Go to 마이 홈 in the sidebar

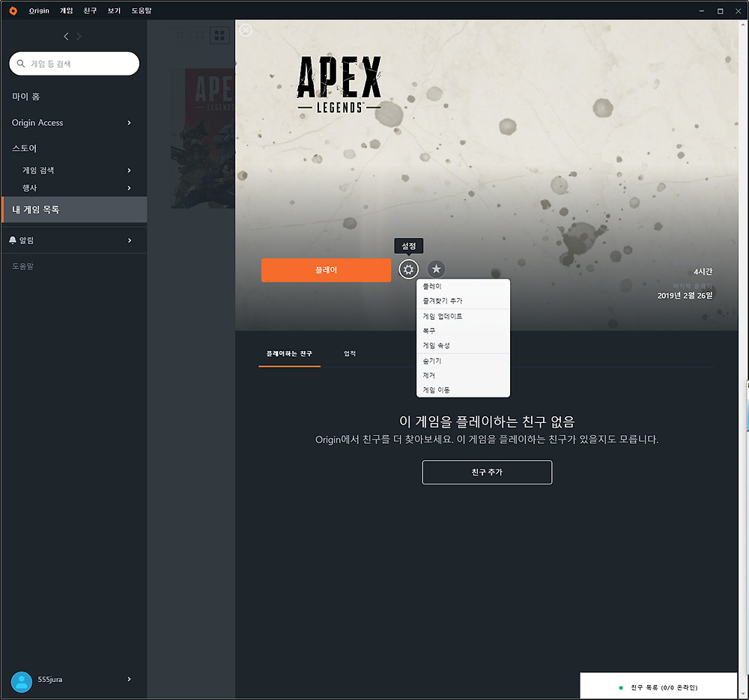click(x=25, y=97)
